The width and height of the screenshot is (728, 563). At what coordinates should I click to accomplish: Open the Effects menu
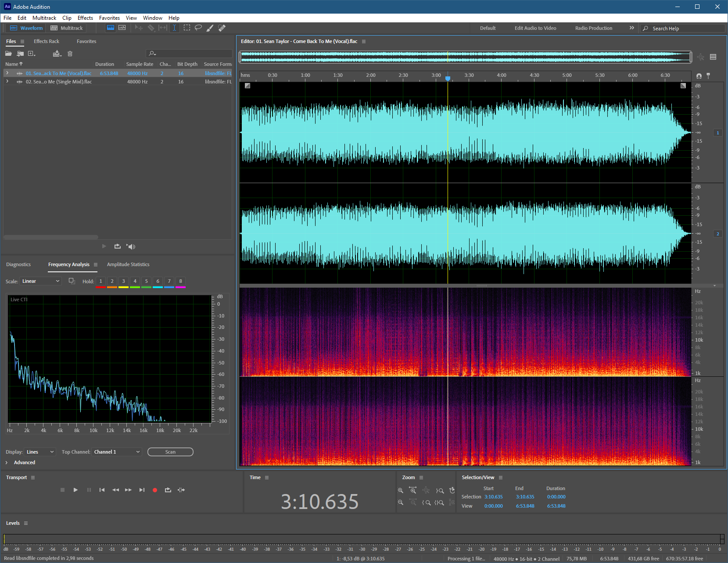point(85,18)
